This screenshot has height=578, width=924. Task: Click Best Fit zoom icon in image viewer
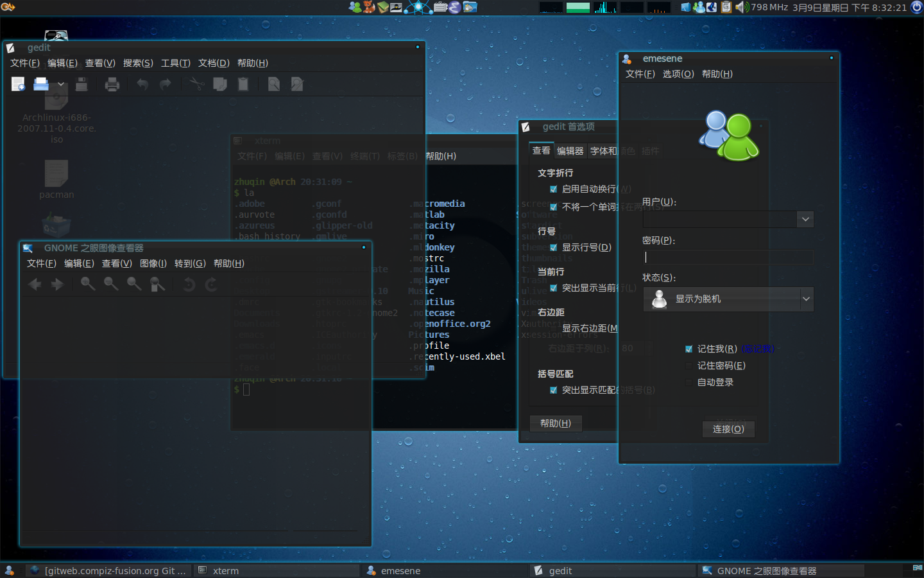point(157,285)
